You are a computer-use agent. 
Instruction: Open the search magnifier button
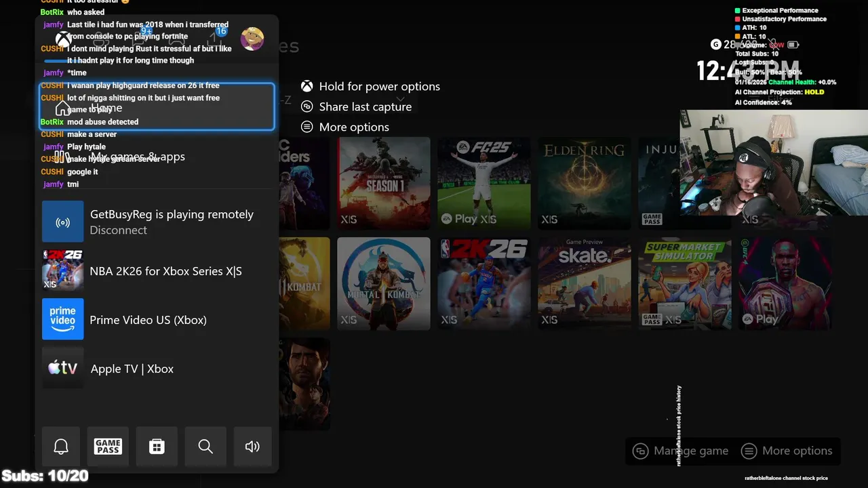(205, 446)
